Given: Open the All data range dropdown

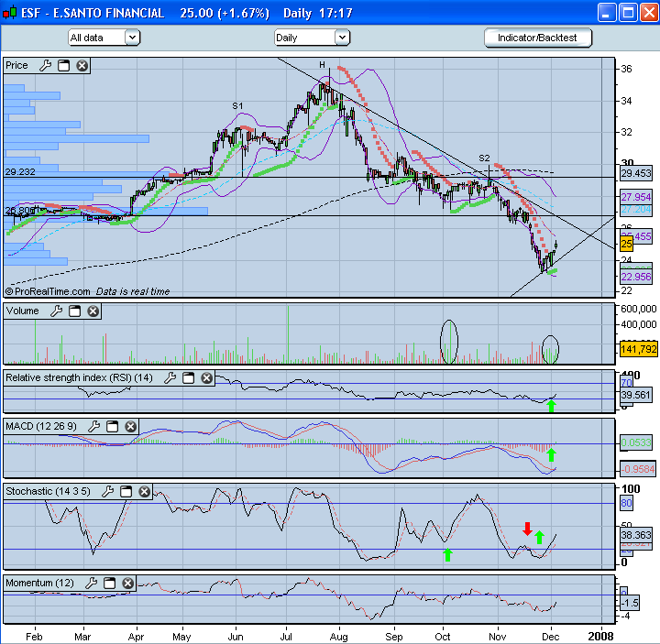Looking at the screenshot, I should (104, 38).
